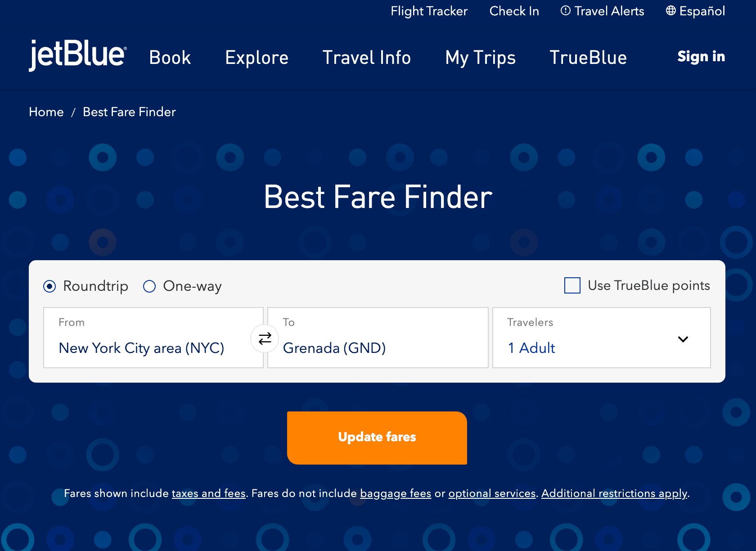Click the jetBlue logo
The image size is (756, 551).
(x=77, y=55)
